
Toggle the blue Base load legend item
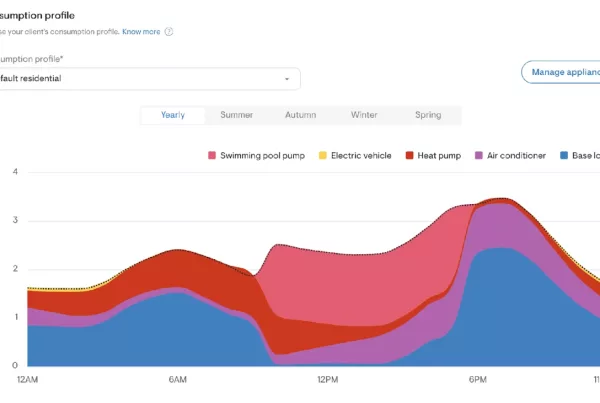tap(578, 156)
